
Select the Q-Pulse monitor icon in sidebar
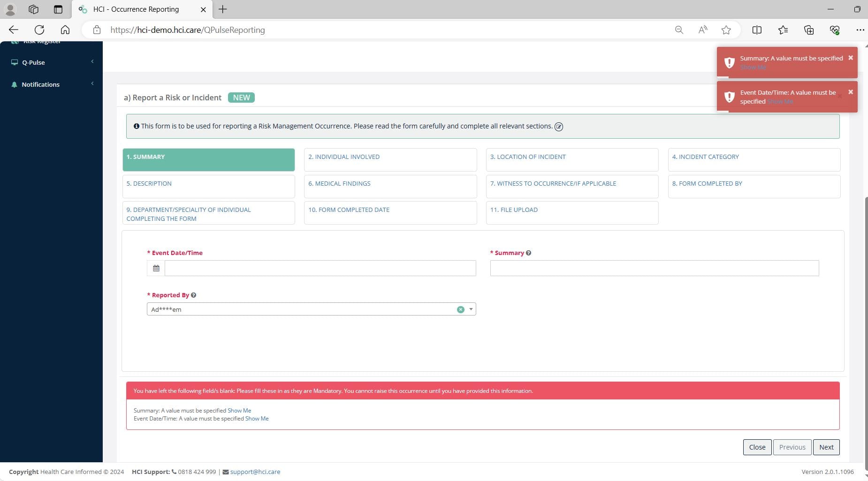point(14,62)
